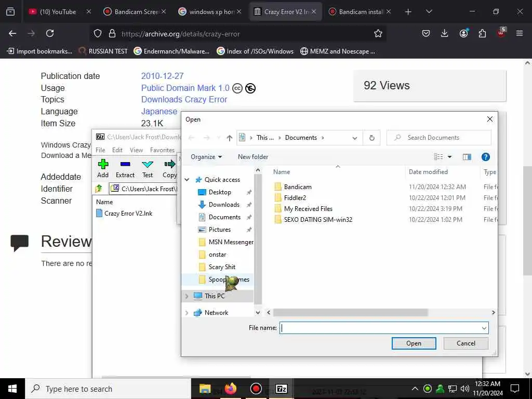Image resolution: width=532 pixels, height=399 pixels.
Task: Select Pictures in Quick access
Action: (220, 230)
